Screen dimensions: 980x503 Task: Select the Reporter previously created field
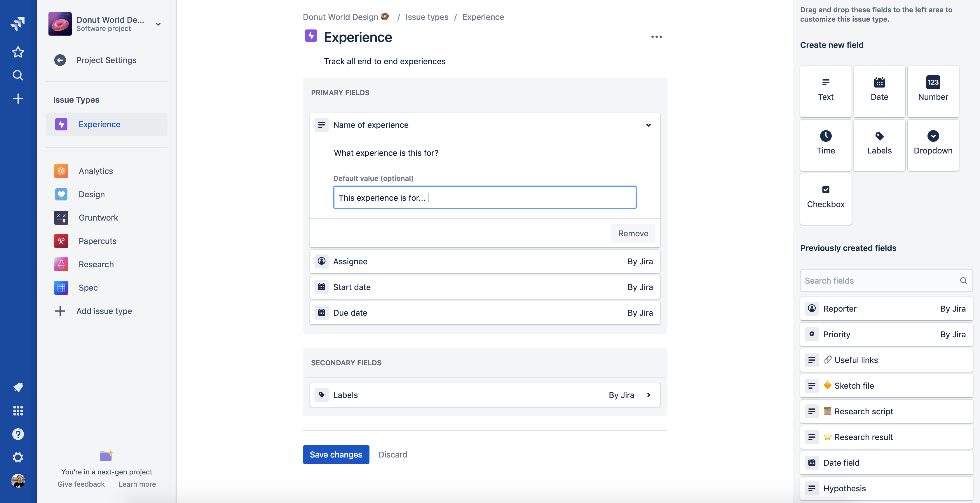click(886, 309)
